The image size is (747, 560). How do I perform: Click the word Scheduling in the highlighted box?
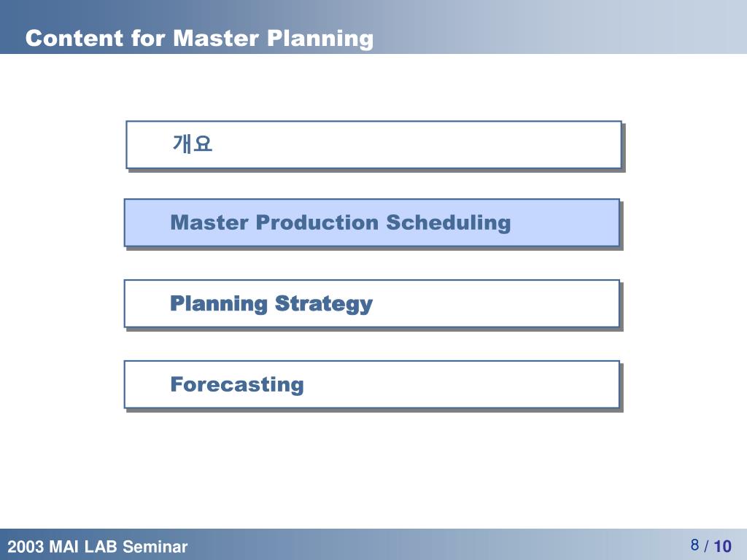click(449, 223)
